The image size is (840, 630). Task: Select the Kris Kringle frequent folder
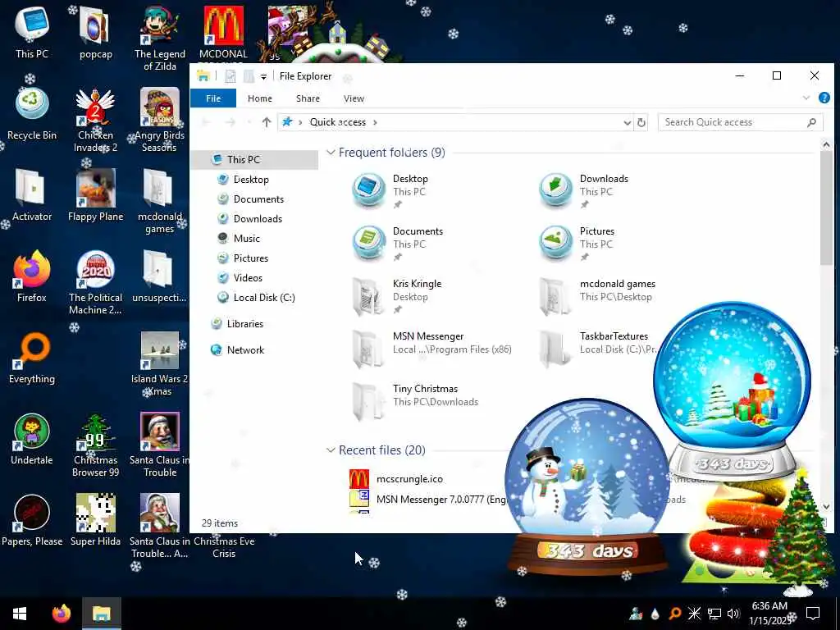point(398,297)
